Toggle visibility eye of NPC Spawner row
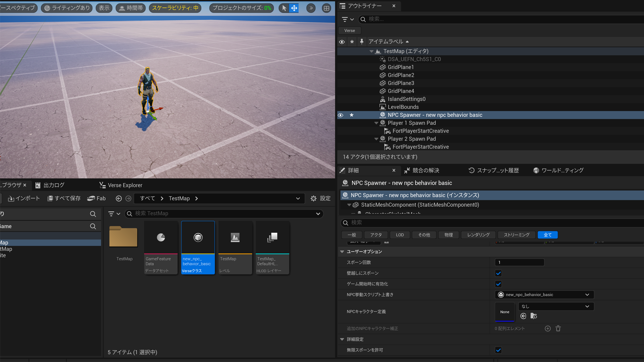This screenshot has width=644, height=362. pos(340,115)
